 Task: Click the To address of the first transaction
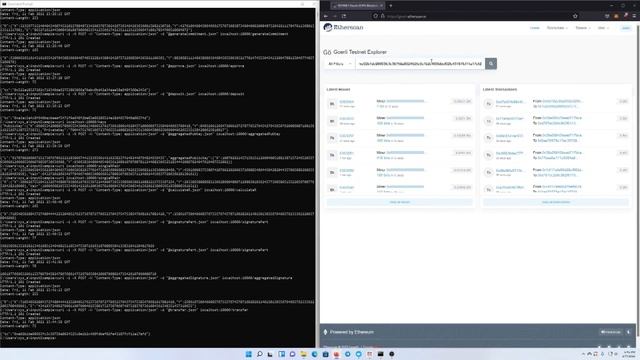tap(558, 106)
